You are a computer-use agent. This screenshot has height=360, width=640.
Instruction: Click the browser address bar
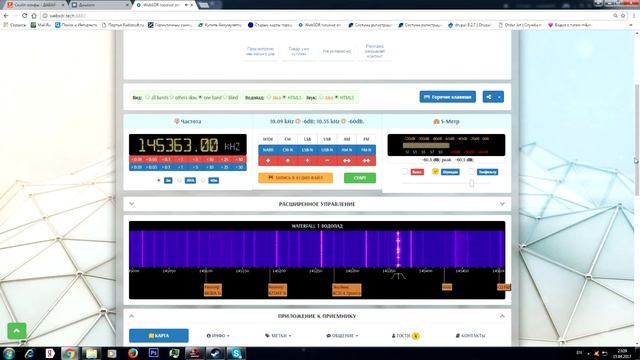tap(327, 16)
